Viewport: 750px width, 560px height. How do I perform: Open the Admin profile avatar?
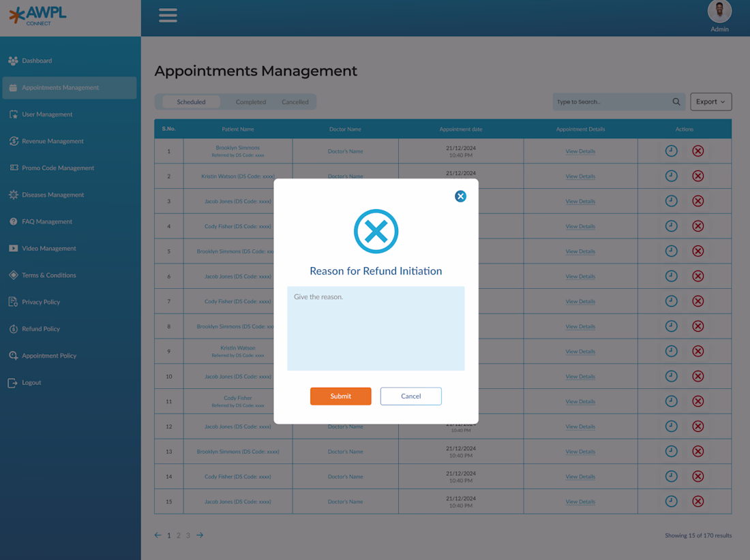pyautogui.click(x=719, y=12)
